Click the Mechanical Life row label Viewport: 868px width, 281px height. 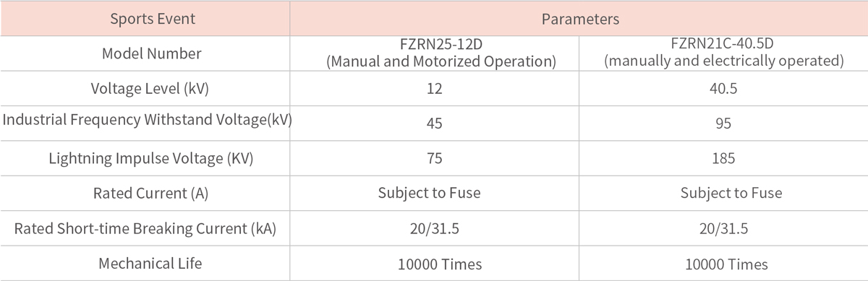[x=145, y=263]
